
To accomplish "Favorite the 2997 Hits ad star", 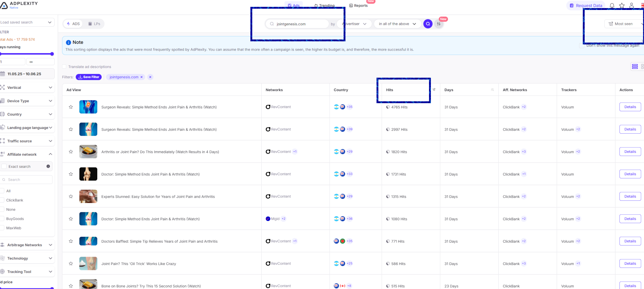I will coord(71,129).
